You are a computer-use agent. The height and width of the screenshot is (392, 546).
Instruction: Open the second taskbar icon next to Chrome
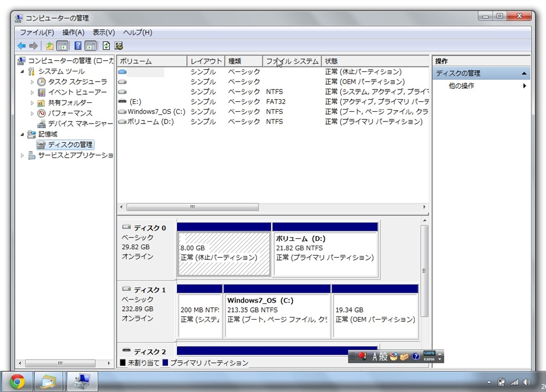(49, 381)
